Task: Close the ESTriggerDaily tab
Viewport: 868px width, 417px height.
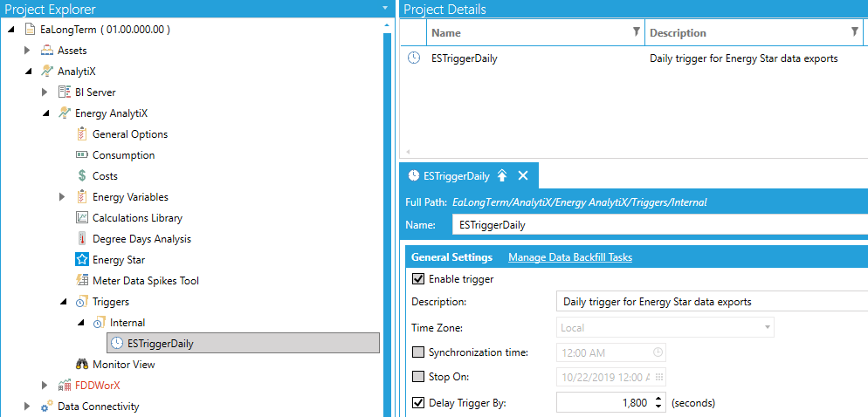Action: click(523, 175)
